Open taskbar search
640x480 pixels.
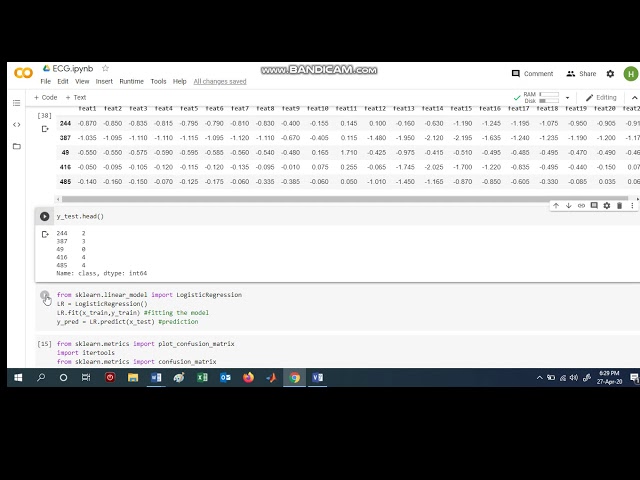(41, 378)
